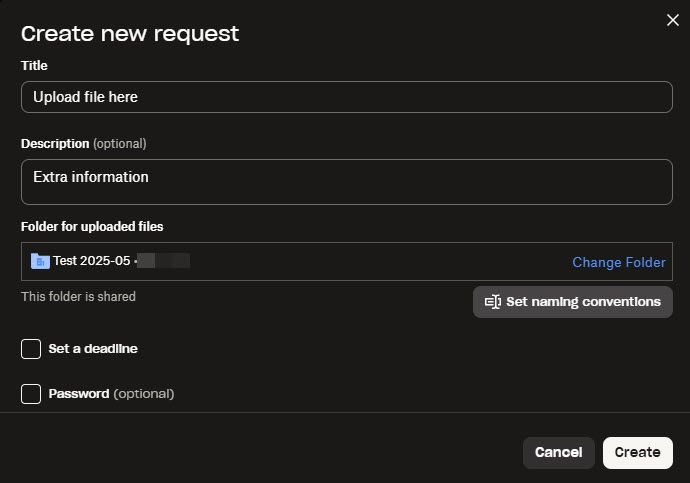This screenshot has width=690, height=483.
Task: Click the Folder for uploaded files label
Action: [92, 226]
